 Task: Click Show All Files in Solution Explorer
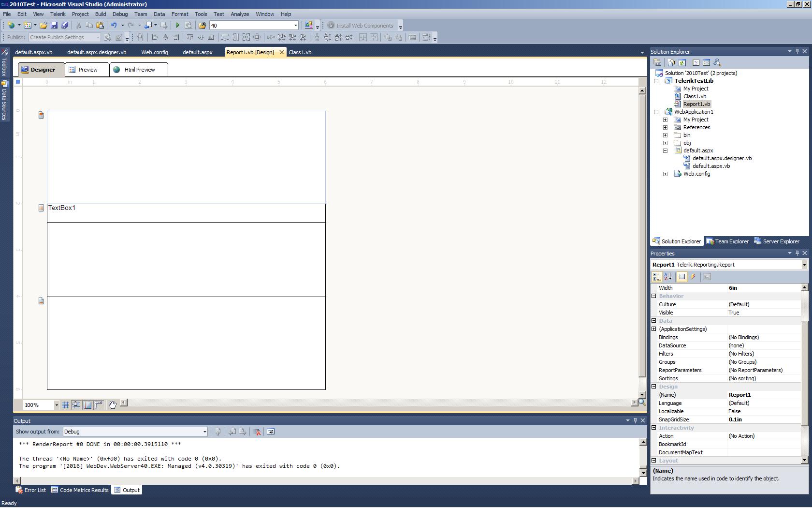[x=671, y=62]
